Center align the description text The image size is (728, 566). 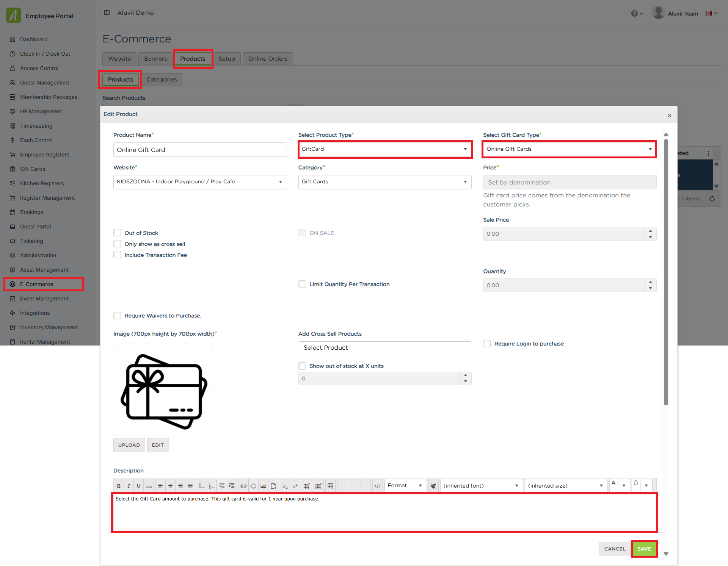[x=170, y=486]
